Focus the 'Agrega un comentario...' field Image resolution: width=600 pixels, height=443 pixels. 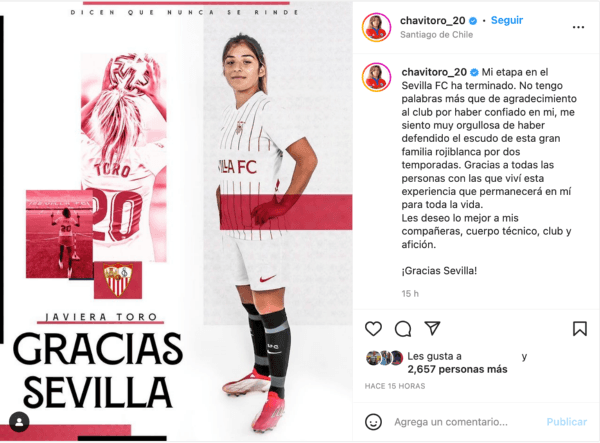451,422
